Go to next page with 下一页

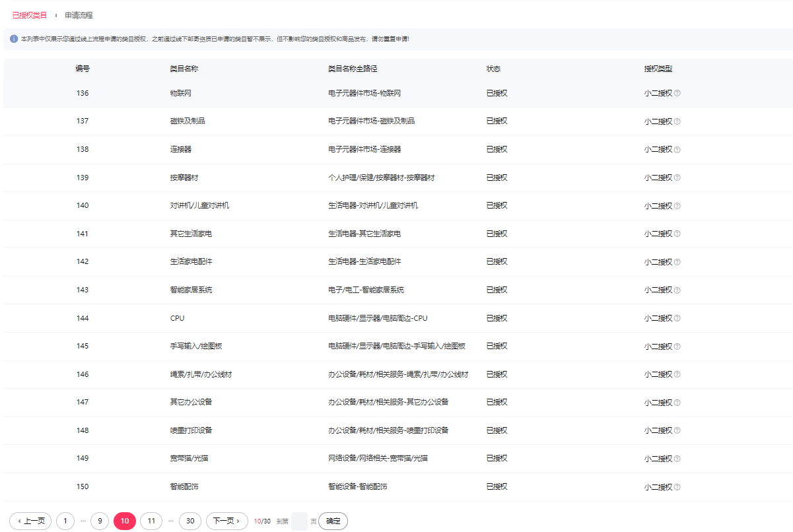226,521
